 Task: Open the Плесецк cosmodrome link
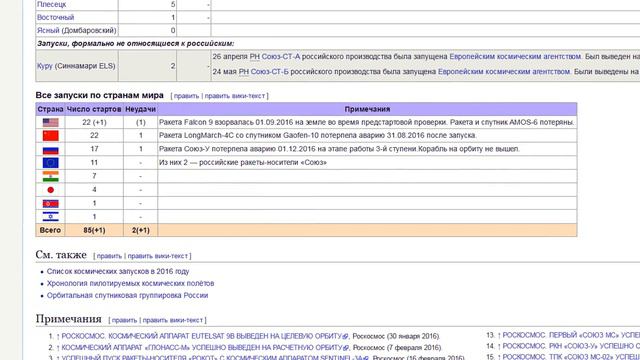tap(51, 4)
